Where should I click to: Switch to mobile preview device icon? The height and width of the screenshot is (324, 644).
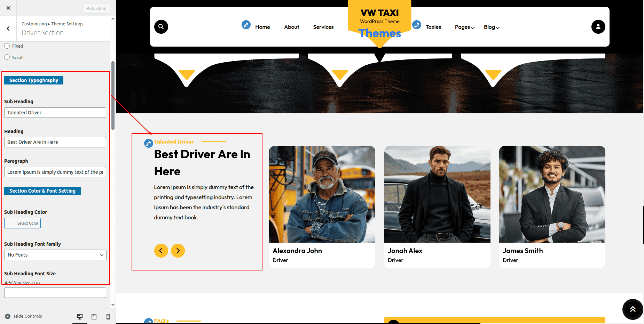[x=108, y=316]
